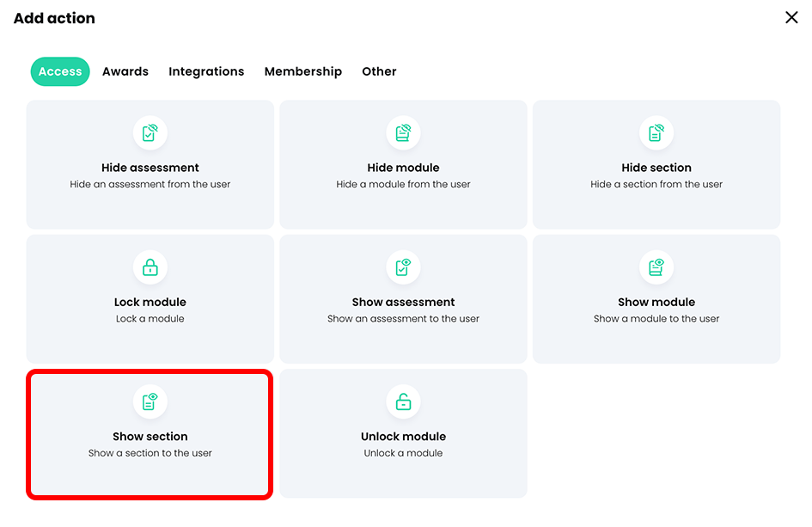The image size is (812, 527).
Task: Click the Hide module icon
Action: point(403,133)
